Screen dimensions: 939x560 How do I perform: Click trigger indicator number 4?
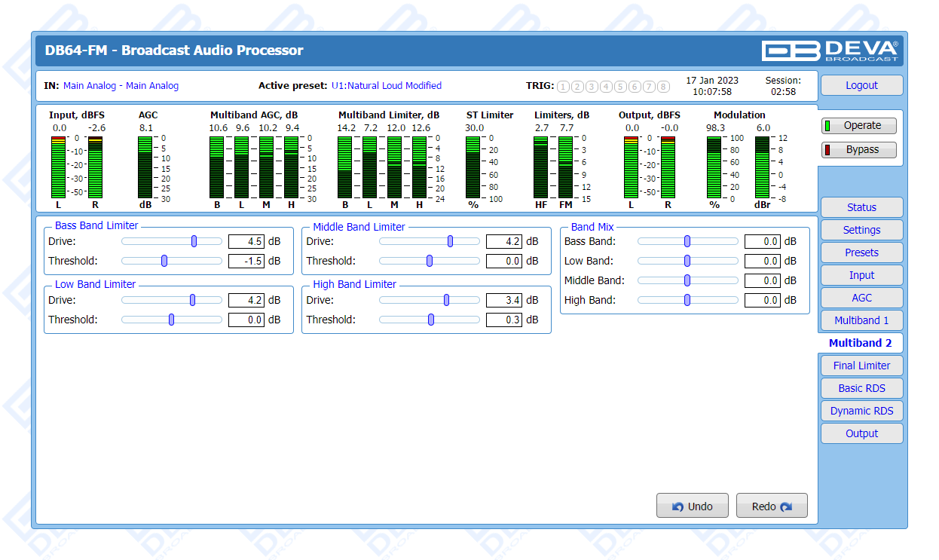[606, 87]
